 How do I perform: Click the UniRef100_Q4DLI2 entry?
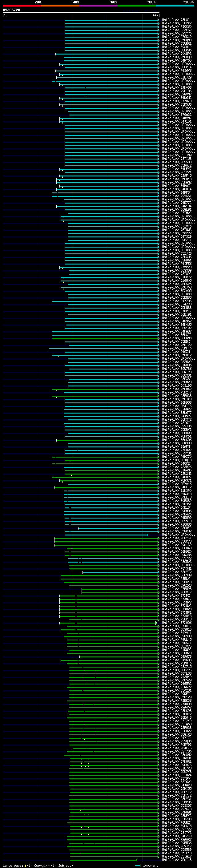pyautogui.click(x=177, y=487)
